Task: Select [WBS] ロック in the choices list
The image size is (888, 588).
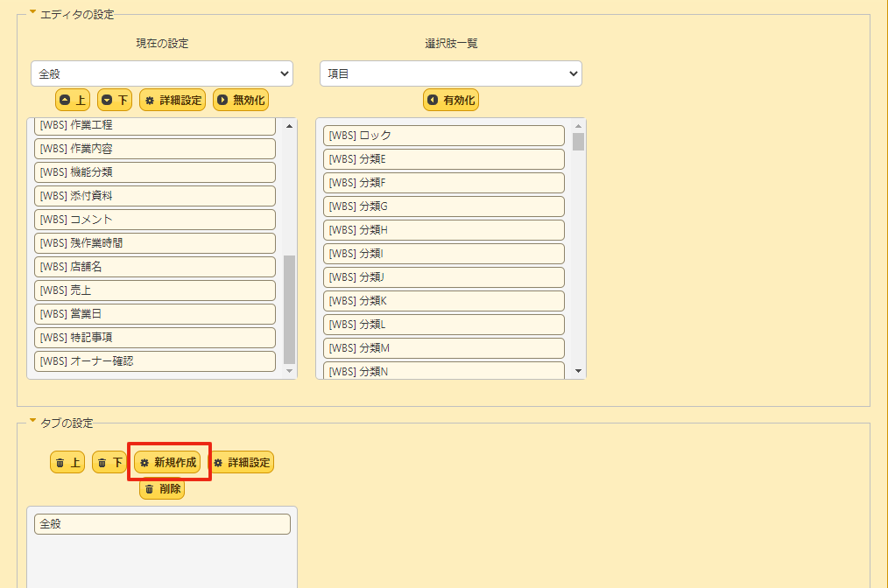Action: coord(443,135)
